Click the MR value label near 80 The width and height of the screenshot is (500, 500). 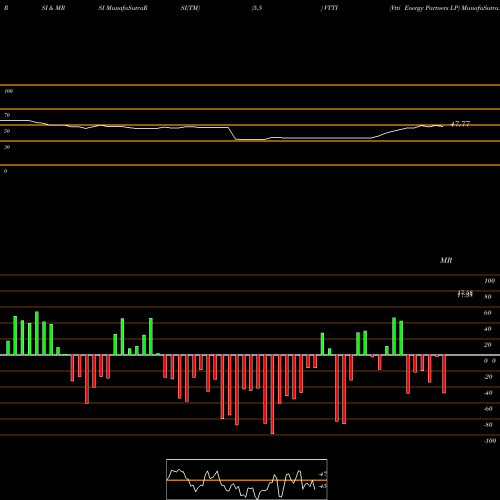point(465,294)
